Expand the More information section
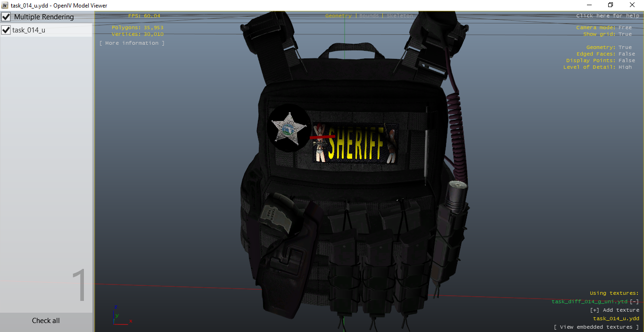The image size is (644, 332). 132,43
